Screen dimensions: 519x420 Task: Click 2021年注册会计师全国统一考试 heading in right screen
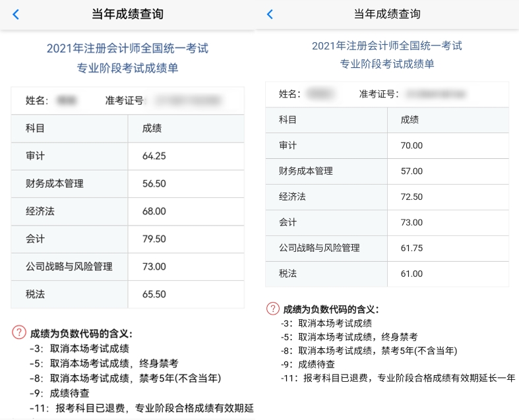(387, 46)
